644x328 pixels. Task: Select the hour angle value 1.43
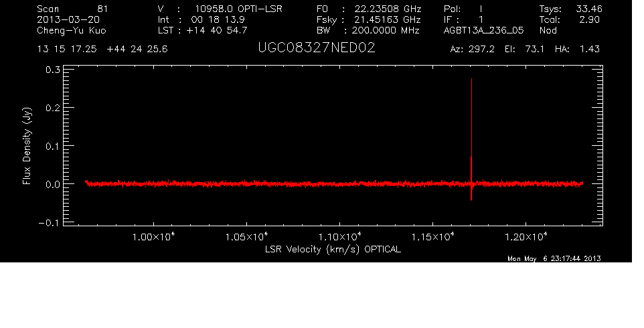[x=590, y=50]
